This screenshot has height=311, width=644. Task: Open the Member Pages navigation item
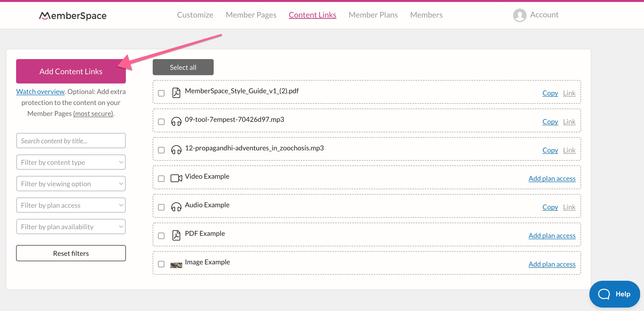tap(251, 15)
